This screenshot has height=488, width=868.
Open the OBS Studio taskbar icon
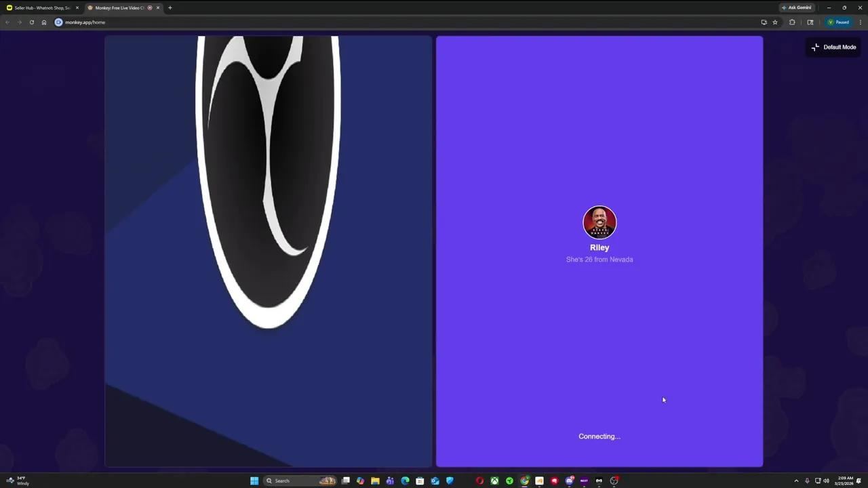(614, 481)
